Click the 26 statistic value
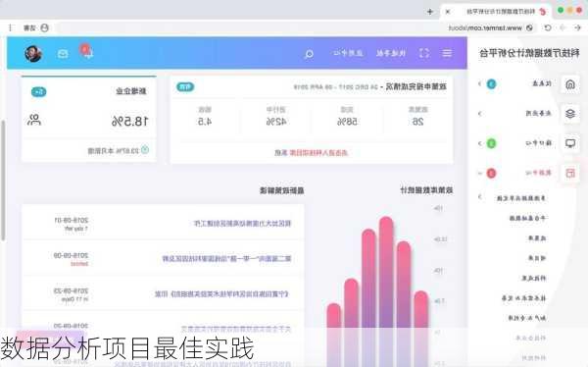The image size is (588, 367). (x=417, y=122)
